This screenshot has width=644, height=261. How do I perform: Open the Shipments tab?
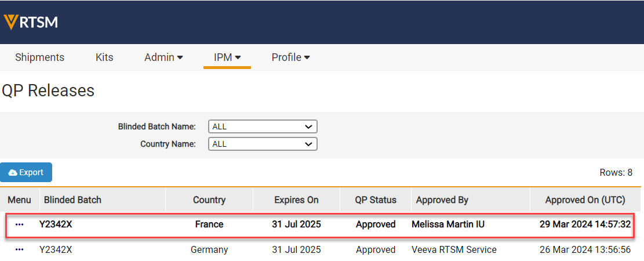[39, 57]
